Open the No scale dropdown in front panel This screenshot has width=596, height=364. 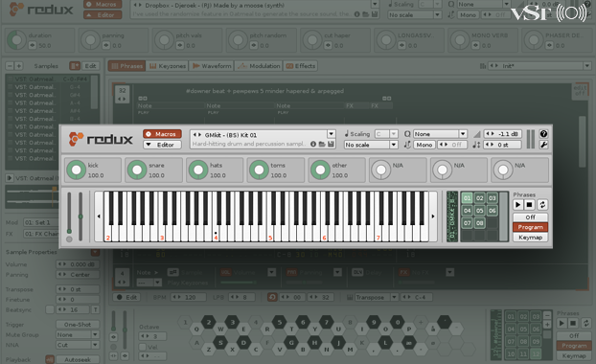pyautogui.click(x=371, y=145)
